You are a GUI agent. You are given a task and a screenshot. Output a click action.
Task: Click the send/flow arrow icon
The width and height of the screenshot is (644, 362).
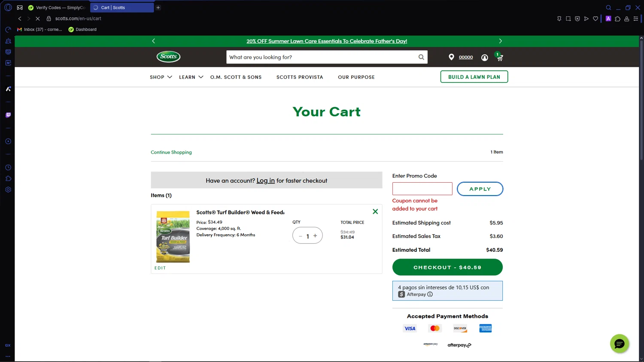[x=586, y=18]
